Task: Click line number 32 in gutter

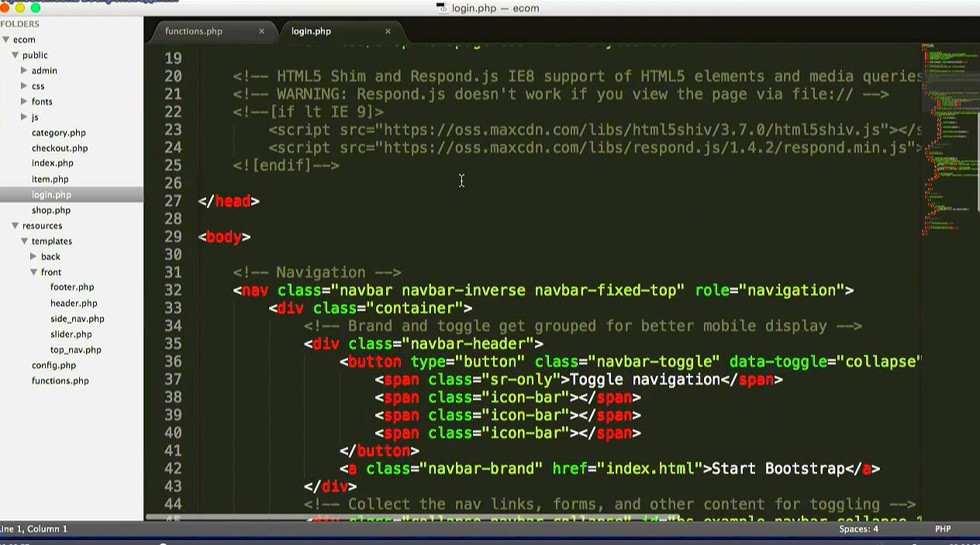Action: pyautogui.click(x=173, y=290)
